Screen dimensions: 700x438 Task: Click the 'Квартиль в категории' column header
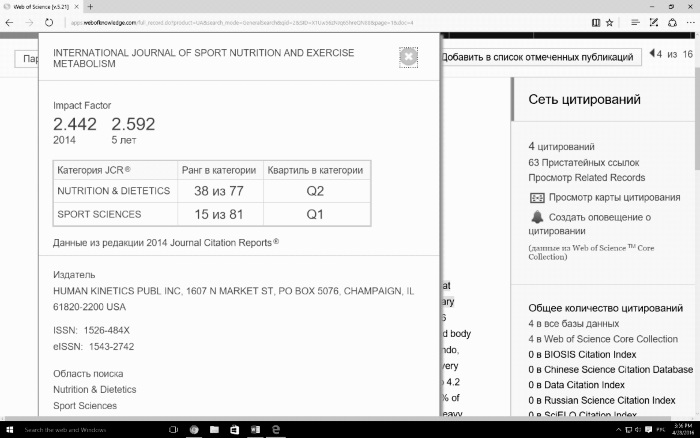coord(317,170)
